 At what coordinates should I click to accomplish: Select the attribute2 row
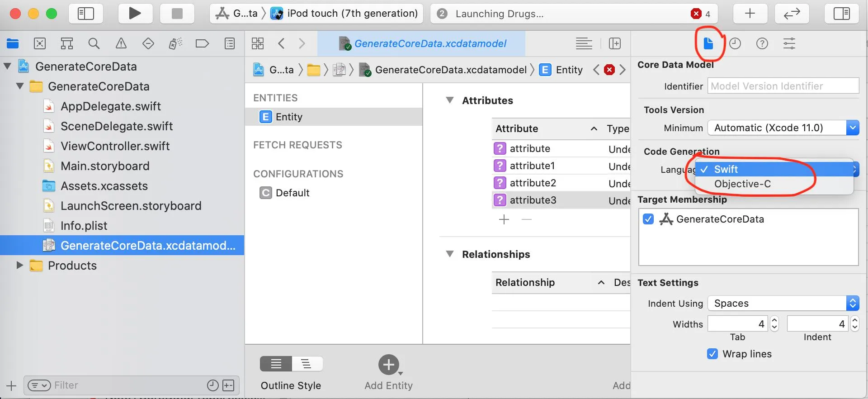[561, 183]
